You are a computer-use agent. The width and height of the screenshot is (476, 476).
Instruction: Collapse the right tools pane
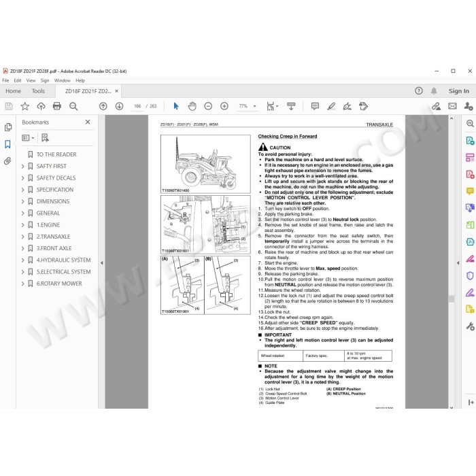tap(458, 263)
